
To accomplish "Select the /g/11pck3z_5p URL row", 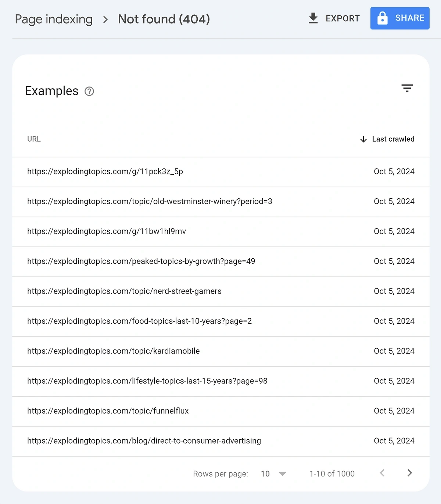I will (221, 172).
